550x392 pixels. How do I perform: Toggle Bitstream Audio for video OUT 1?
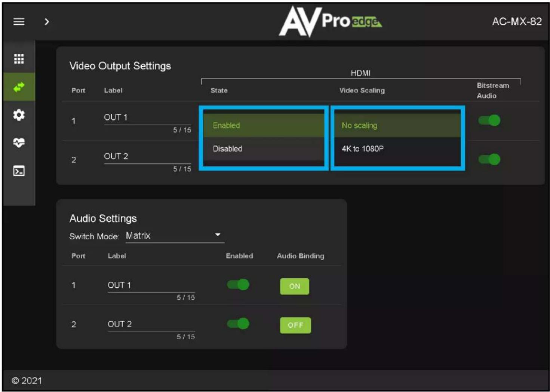[x=489, y=120]
